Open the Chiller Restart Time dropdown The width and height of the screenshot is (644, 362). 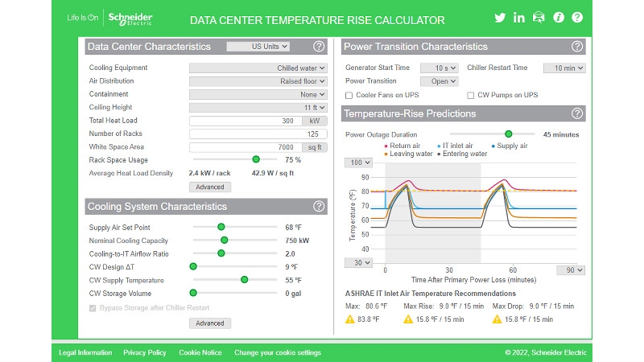pyautogui.click(x=564, y=68)
